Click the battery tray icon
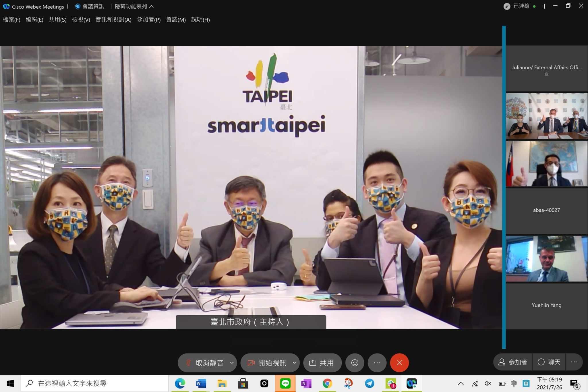 (502, 383)
